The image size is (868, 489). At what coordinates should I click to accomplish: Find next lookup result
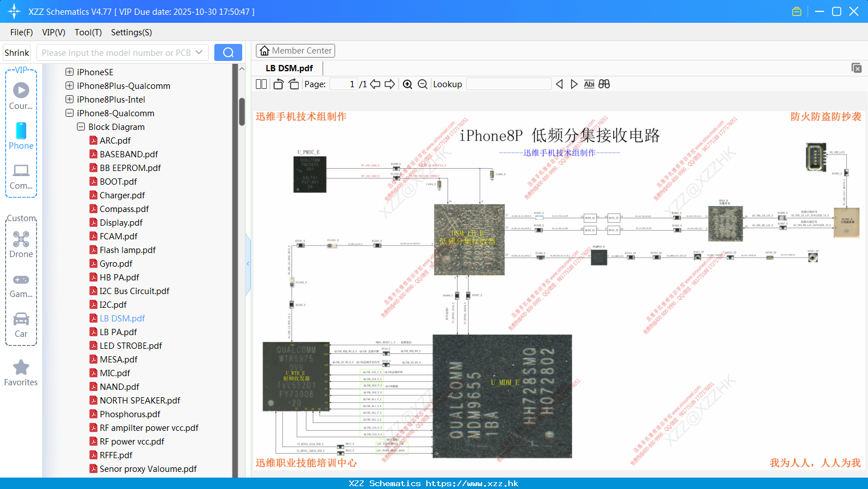click(x=574, y=84)
